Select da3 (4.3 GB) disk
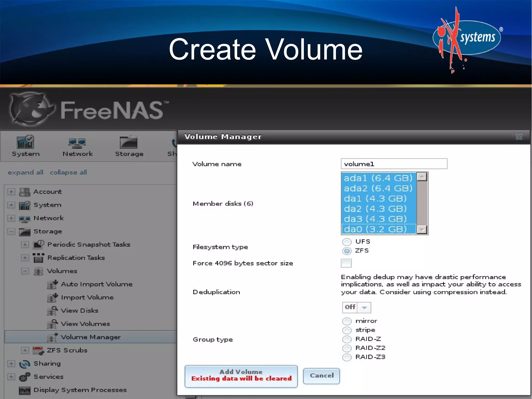Image resolution: width=532 pixels, height=399 pixels. pyautogui.click(x=379, y=219)
